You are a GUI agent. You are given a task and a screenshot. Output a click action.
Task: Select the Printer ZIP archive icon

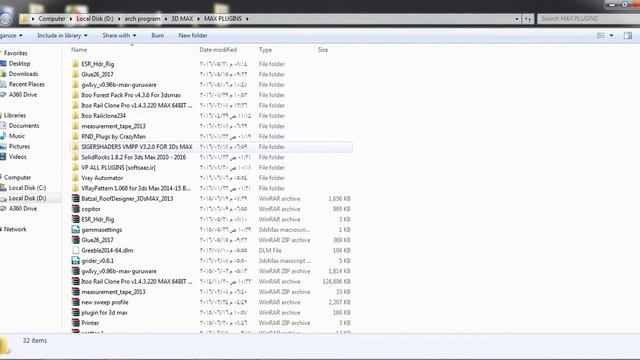coord(76,323)
